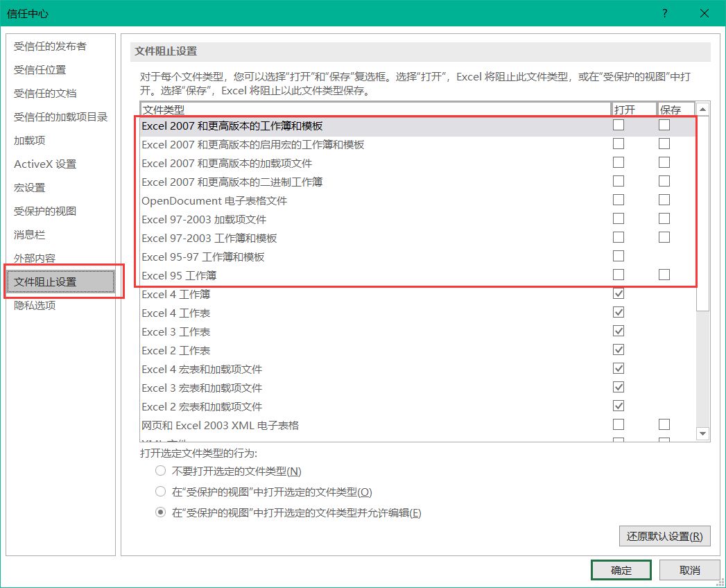The height and width of the screenshot is (588, 726).
Task: 点击"确定"按钮确认设置
Action: (x=621, y=569)
